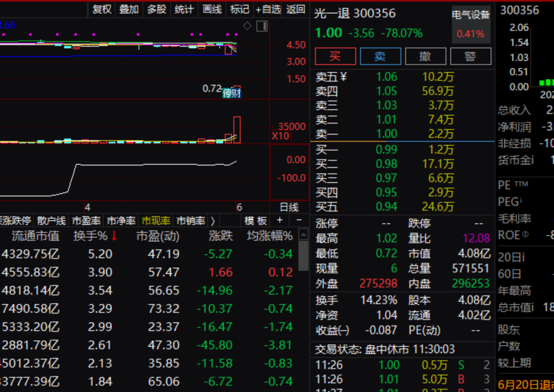The width and height of the screenshot is (554, 392).
Task: Switch to the 市盈率 indicator tab
Action: [x=86, y=221]
